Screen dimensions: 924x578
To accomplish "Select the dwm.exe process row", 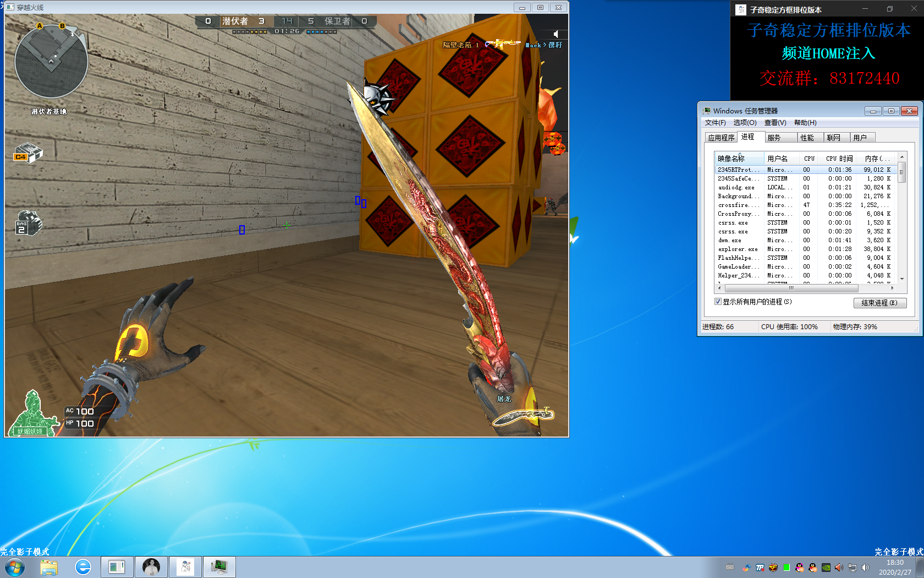I will click(806, 240).
